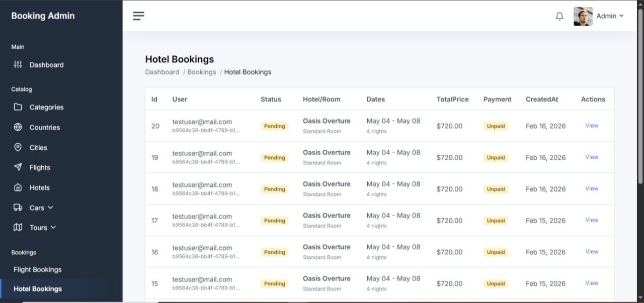This screenshot has width=644, height=303.
Task: Click the Flights paper plane icon
Action: point(18,167)
